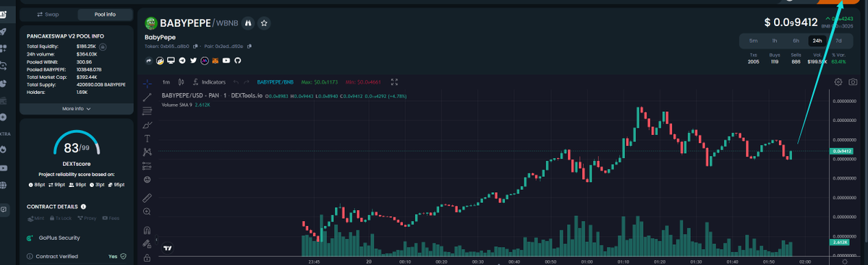Click the liquidity info icon beside $186.25K
Screen dimensions: 868x265
pos(103,46)
